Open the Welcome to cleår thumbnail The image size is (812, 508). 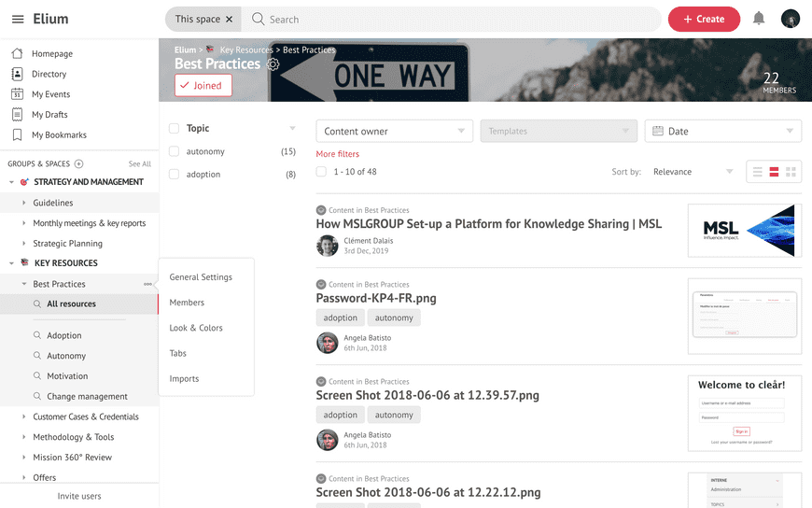pos(745,413)
